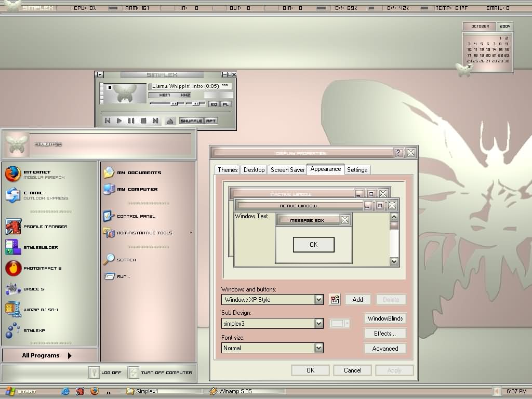Toggle the Winamp equalizer EQ button
Image resolution: width=532 pixels, height=399 pixels.
click(214, 104)
